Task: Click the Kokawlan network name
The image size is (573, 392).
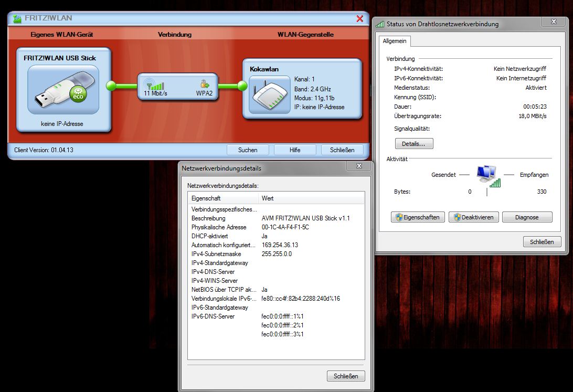Action: (264, 69)
